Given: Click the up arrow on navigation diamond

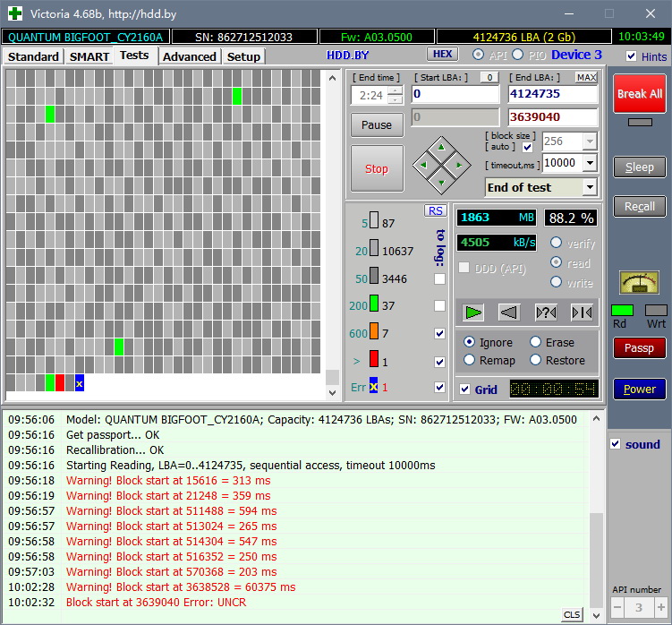Looking at the screenshot, I should (x=439, y=148).
